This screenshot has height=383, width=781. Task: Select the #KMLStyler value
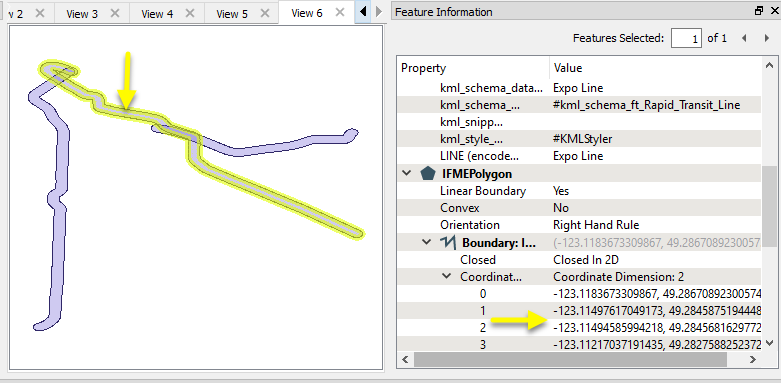coord(582,139)
